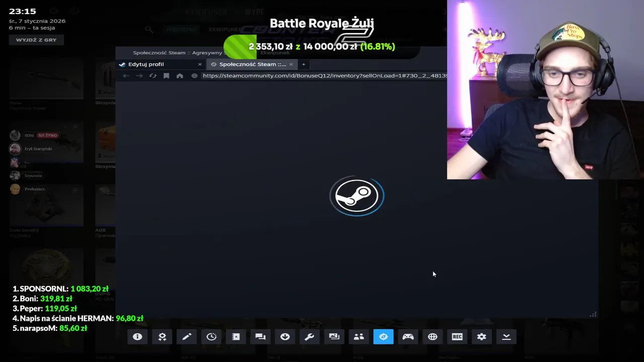Image resolution: width=644 pixels, height=362 pixels.
Task: Click the NA ŻYWO live badge
Action: tap(48, 135)
